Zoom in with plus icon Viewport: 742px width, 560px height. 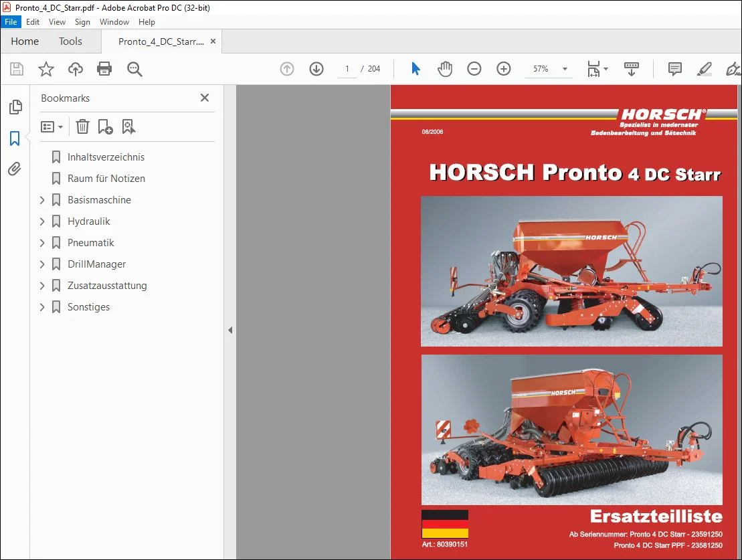(x=504, y=69)
